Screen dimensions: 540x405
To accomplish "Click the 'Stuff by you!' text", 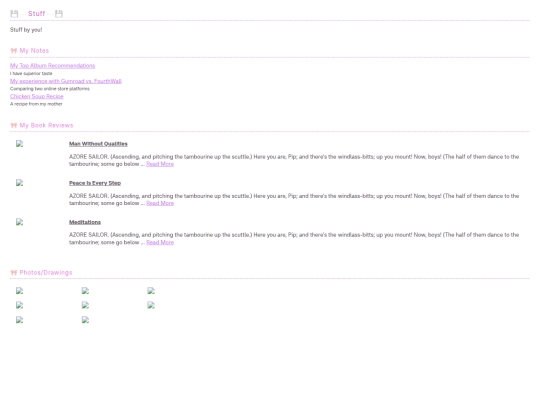I will 26,30.
